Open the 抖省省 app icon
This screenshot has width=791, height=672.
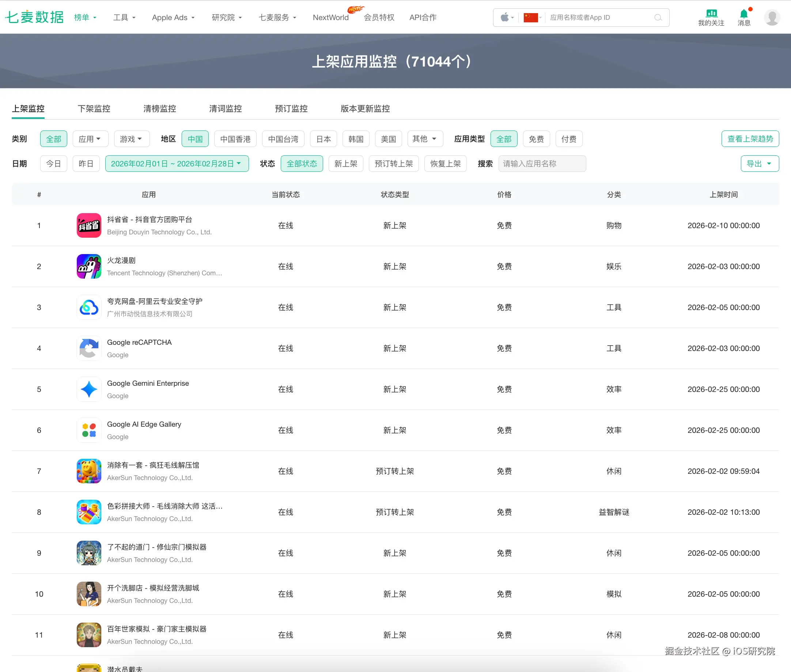89,226
